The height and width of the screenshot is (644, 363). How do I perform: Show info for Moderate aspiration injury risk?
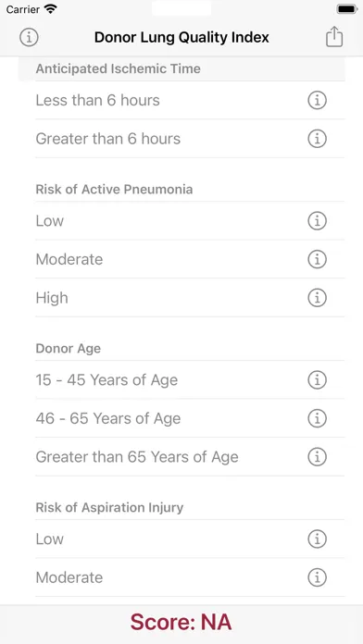pyautogui.click(x=317, y=577)
